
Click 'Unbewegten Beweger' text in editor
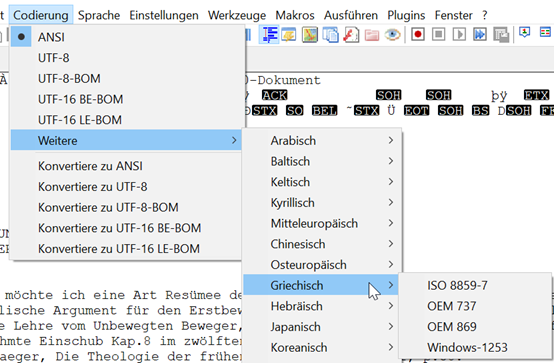167,326
